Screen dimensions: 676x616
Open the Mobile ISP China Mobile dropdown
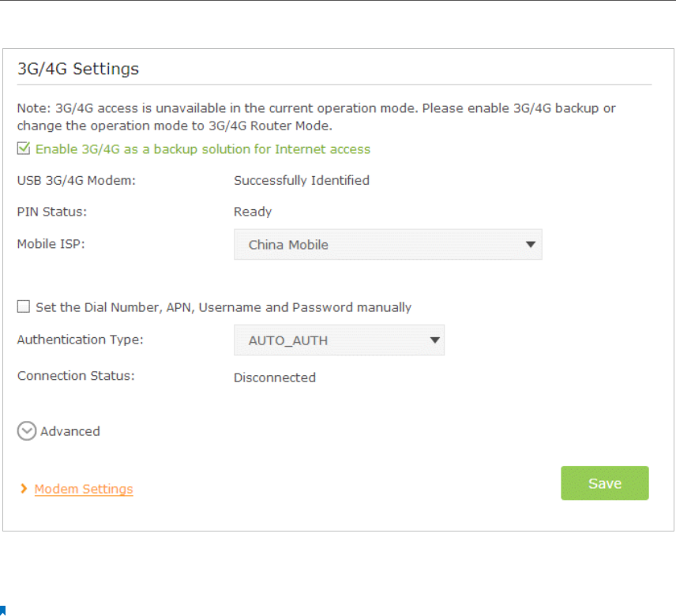[387, 245]
